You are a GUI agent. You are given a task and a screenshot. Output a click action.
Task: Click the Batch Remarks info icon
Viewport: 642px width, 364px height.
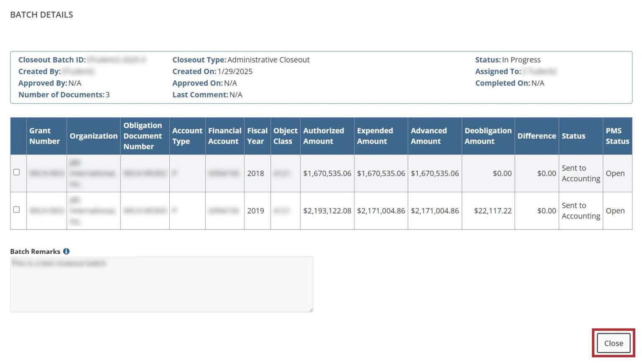(66, 251)
